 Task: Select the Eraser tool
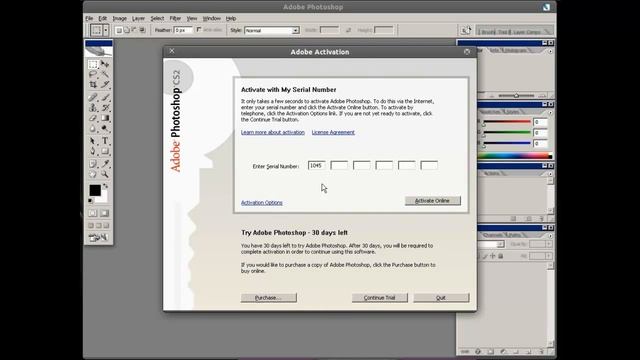point(93,118)
